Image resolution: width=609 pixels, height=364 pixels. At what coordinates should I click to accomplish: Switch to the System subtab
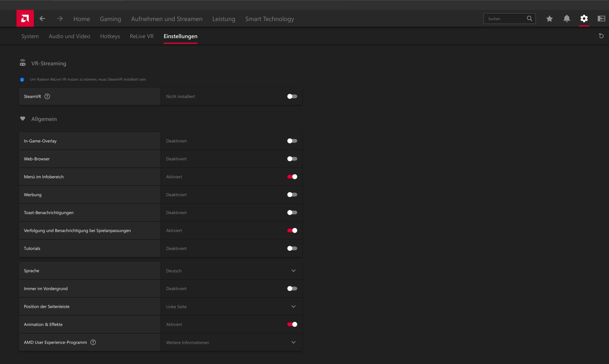30,36
